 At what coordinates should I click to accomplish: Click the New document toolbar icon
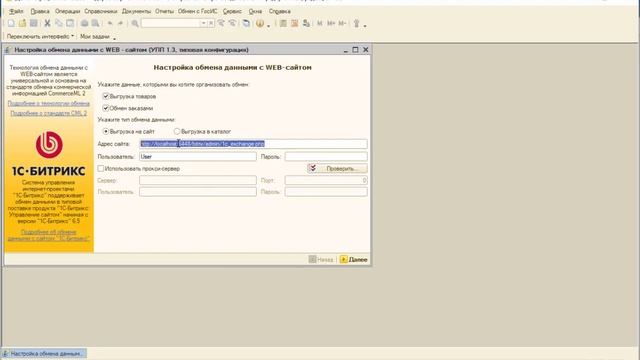[11, 23]
